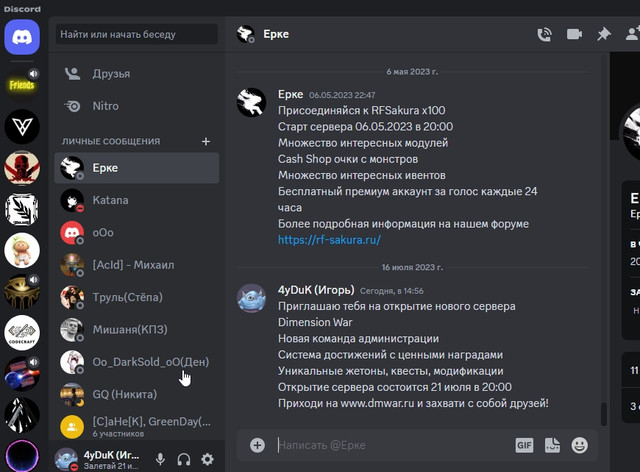Screen dimensions: 640x472
Task: Toggle headphones deafen
Action: tap(184, 459)
